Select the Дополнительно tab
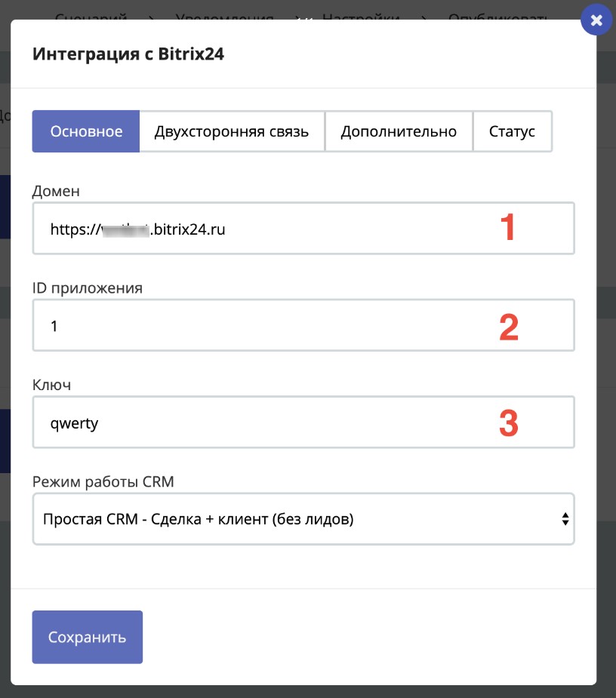Viewport: 616px width, 698px height. pyautogui.click(x=399, y=131)
